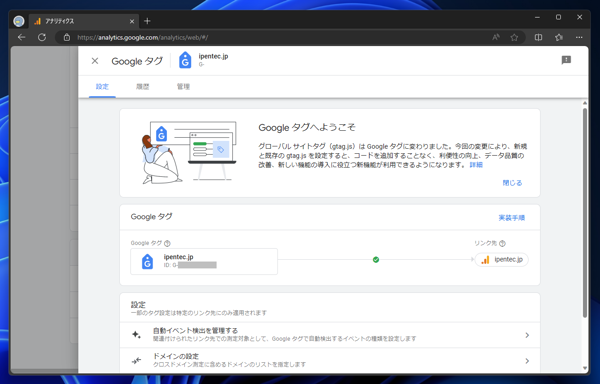Open 実装手順 link
600x384 pixels.
[512, 218]
